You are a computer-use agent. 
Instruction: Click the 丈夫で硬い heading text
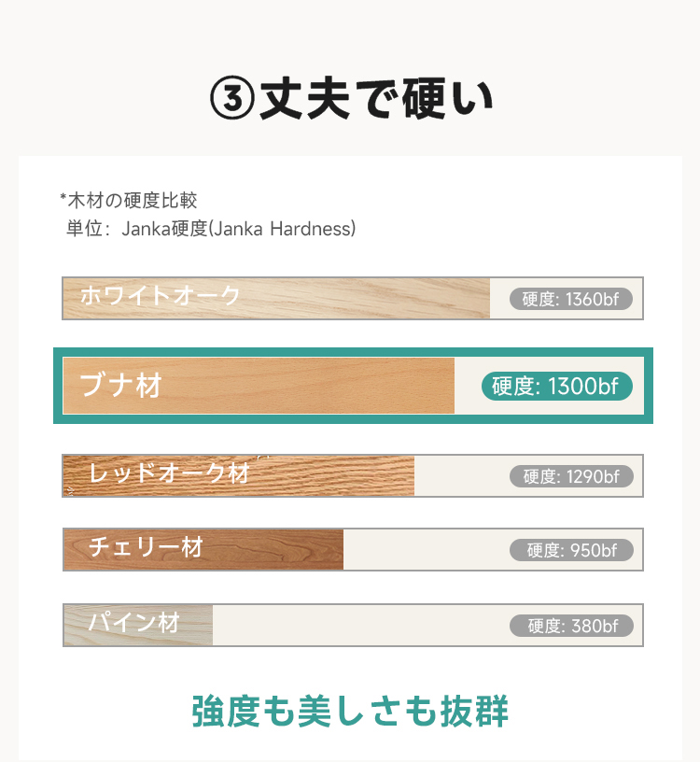(x=376, y=99)
